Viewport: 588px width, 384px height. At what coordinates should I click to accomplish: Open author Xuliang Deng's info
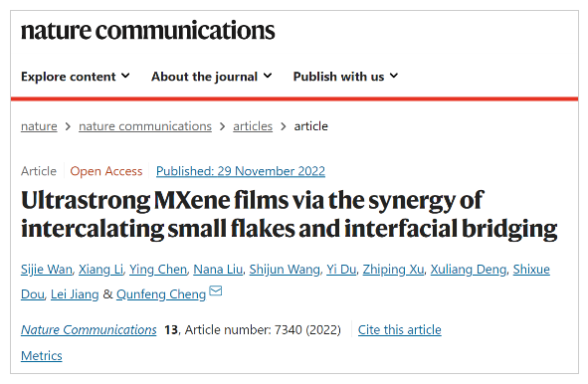(x=469, y=270)
